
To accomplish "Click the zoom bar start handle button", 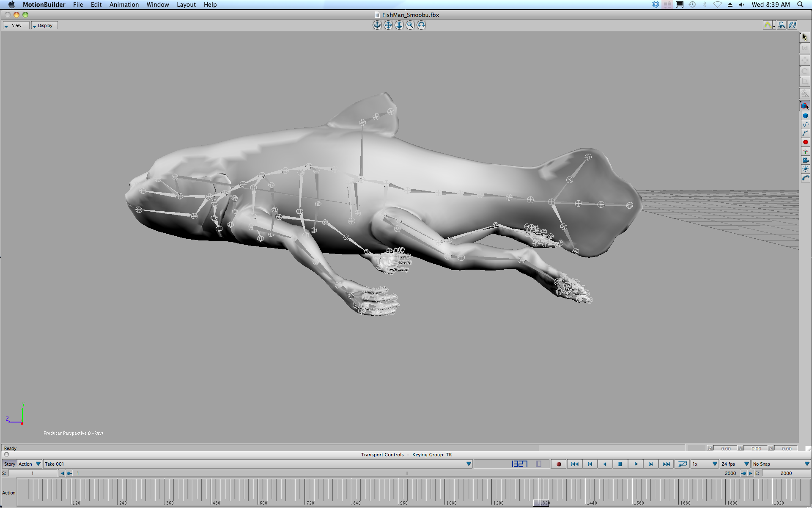I will pyautogui.click(x=69, y=473).
